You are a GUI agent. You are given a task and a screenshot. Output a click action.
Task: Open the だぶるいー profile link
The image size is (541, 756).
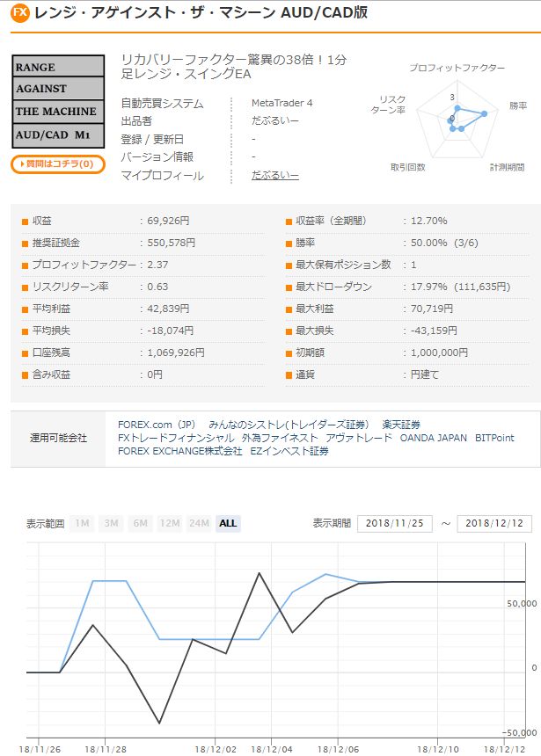pos(275,176)
